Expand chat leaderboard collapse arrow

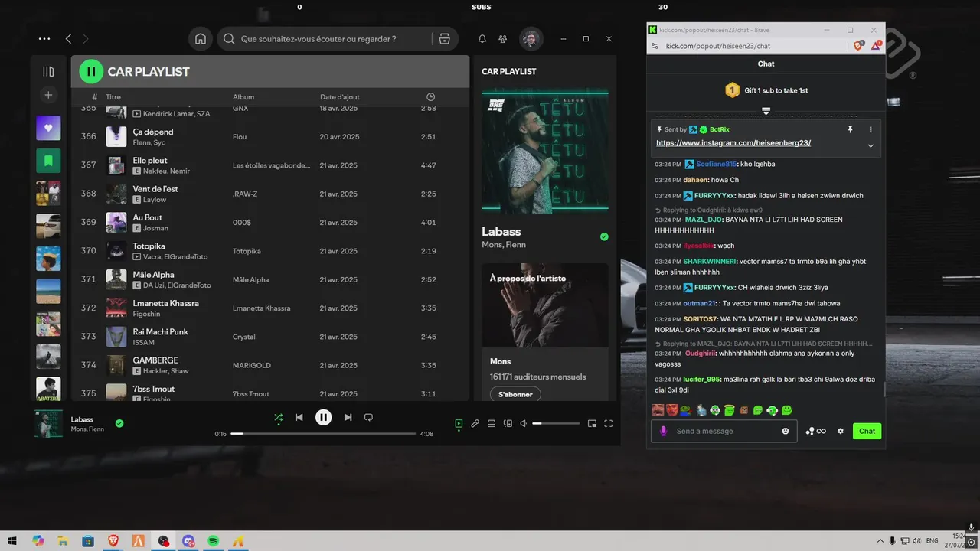pyautogui.click(x=766, y=112)
